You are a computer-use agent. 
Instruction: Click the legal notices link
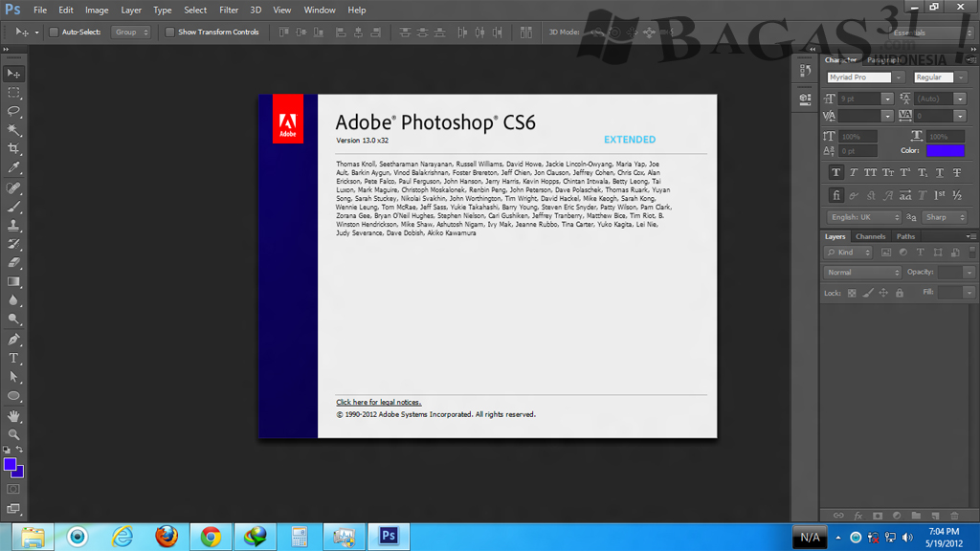point(379,403)
